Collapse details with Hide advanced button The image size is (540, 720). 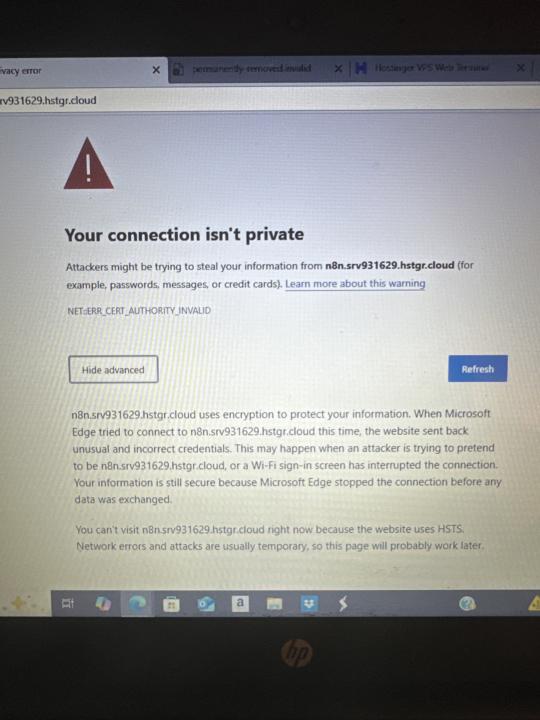(113, 369)
